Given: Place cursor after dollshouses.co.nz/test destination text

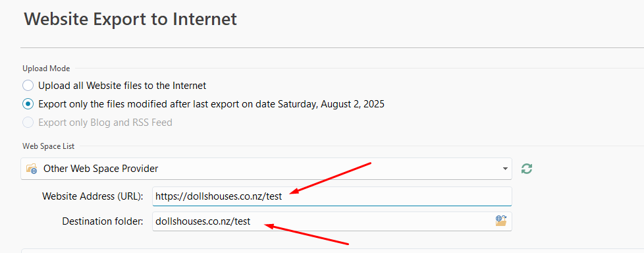Looking at the screenshot, I should [x=252, y=221].
